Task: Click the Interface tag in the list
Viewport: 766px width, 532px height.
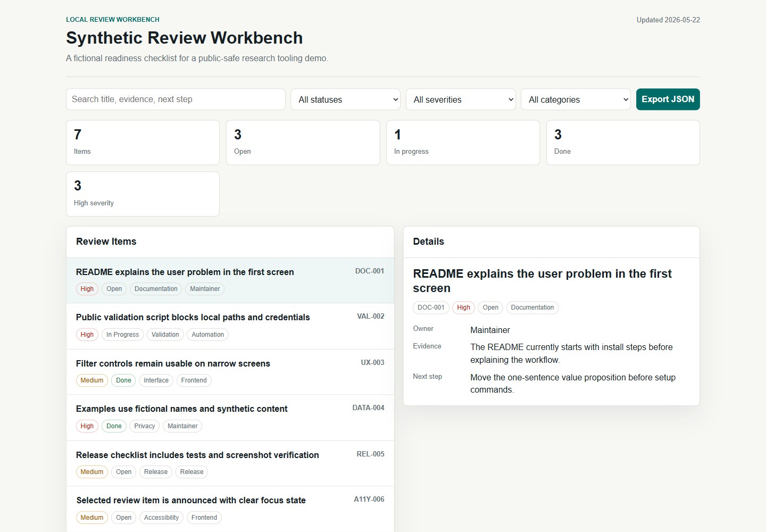Action: [156, 380]
